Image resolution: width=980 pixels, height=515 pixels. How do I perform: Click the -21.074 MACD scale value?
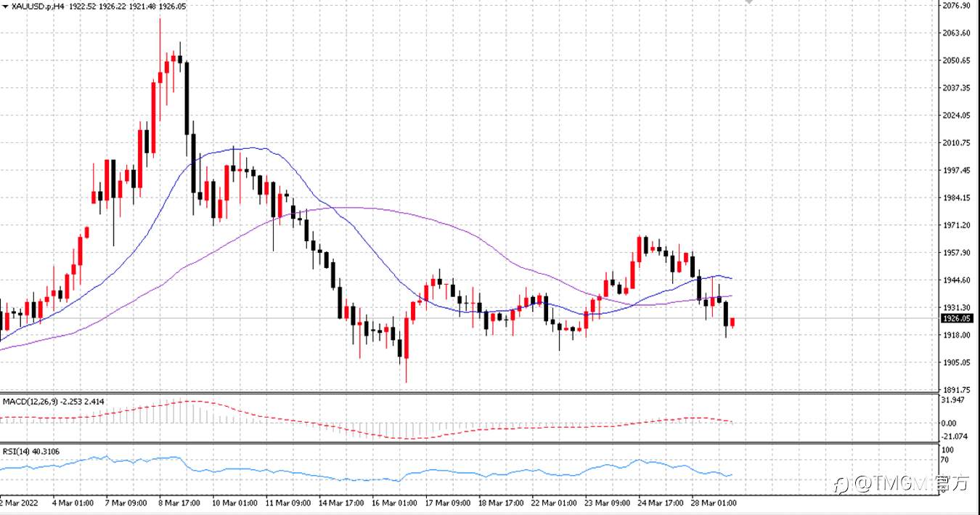[955, 436]
